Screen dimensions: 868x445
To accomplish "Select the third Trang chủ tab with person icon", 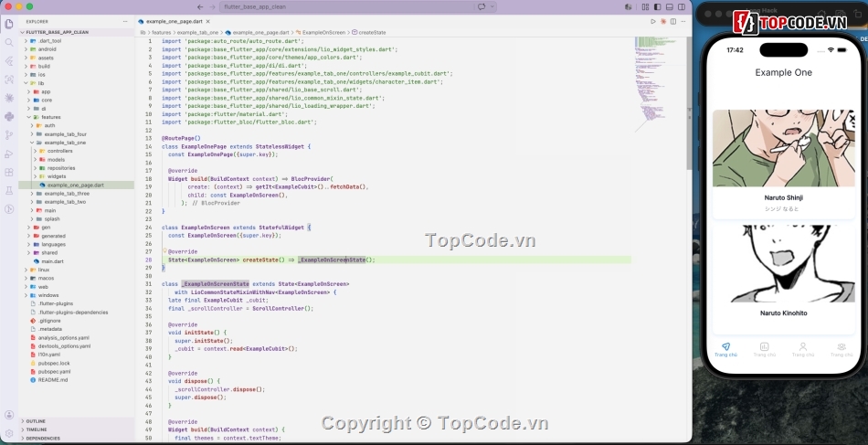I will pyautogui.click(x=803, y=350).
